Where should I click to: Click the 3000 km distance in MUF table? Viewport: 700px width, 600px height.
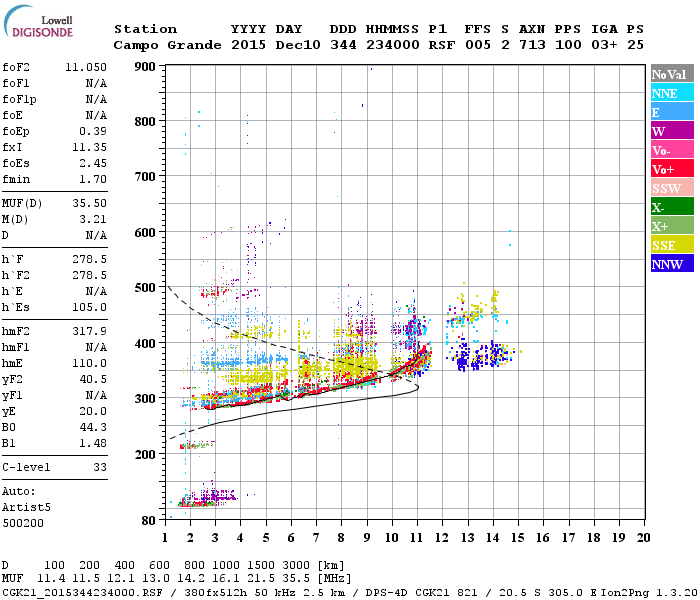[x=296, y=566]
